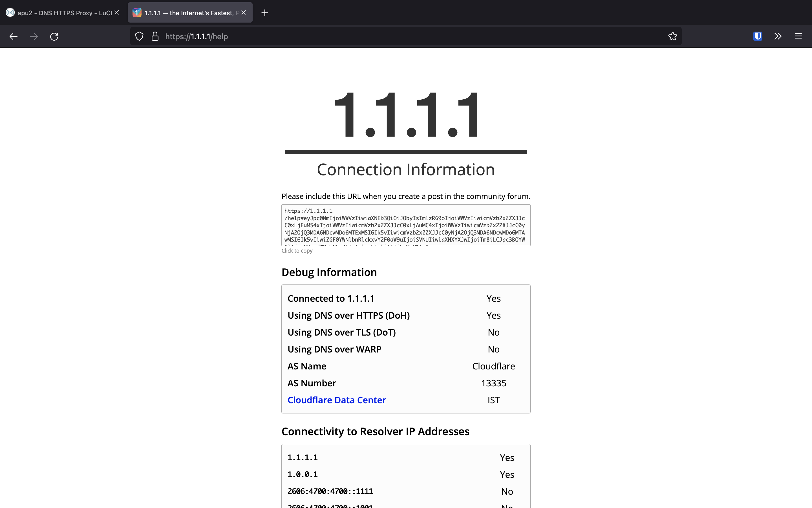Click the 'Cloudflare' AS name value
Image resolution: width=812 pixels, height=508 pixels.
(x=494, y=366)
